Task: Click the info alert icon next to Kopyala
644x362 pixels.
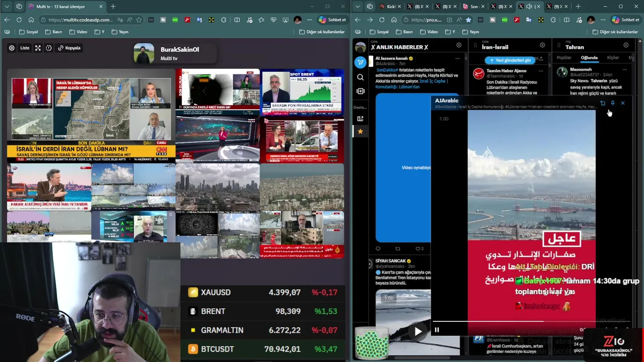Action: 49,48
